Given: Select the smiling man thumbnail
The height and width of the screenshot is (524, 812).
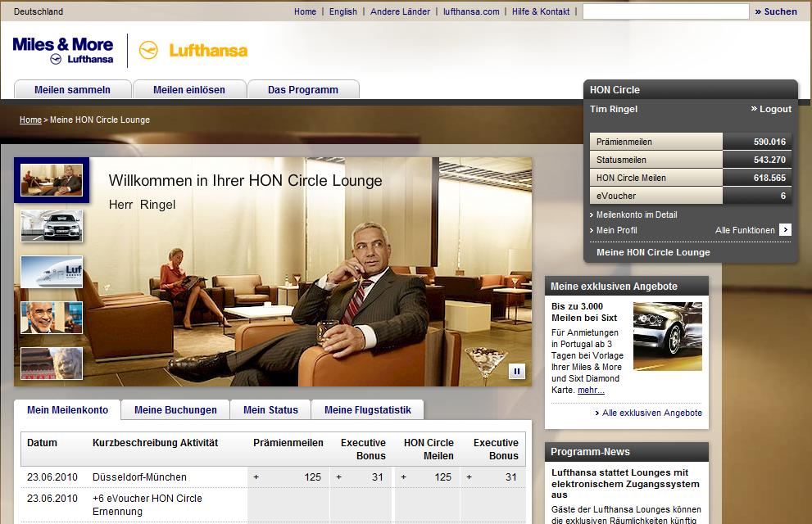Looking at the screenshot, I should 52,318.
